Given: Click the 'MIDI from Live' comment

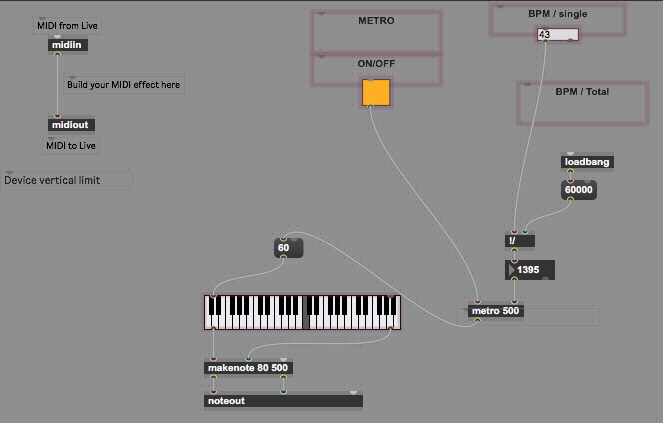Looking at the screenshot, I should point(68,24).
